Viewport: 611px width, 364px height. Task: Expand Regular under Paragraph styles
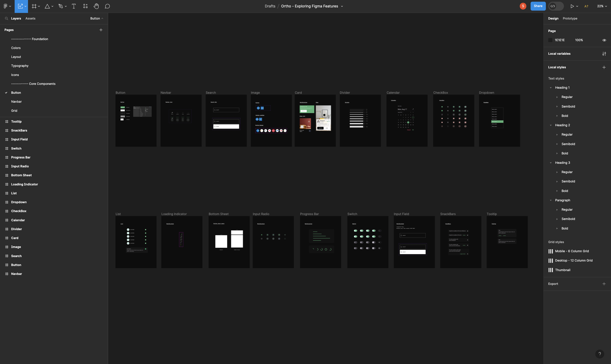(x=557, y=210)
